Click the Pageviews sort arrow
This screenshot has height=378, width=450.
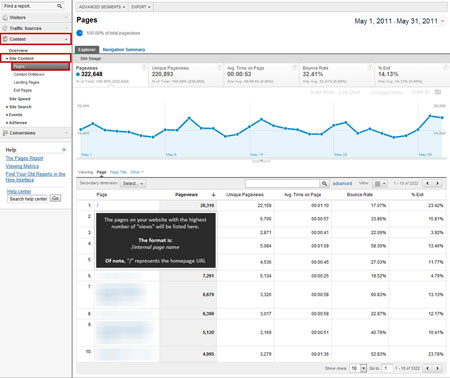(x=213, y=195)
